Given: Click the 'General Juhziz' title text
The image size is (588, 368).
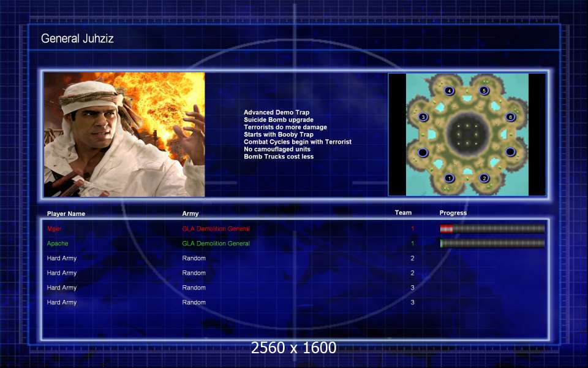Looking at the screenshot, I should click(x=77, y=38).
